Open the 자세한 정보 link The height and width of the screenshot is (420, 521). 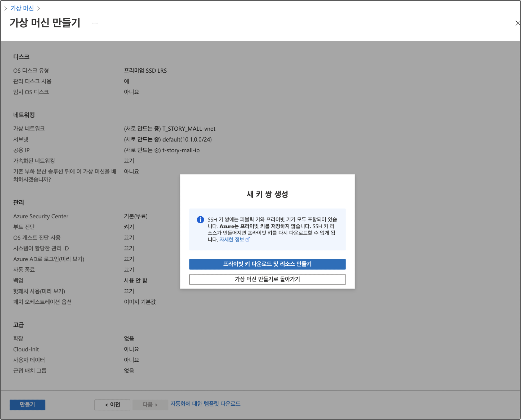231,239
